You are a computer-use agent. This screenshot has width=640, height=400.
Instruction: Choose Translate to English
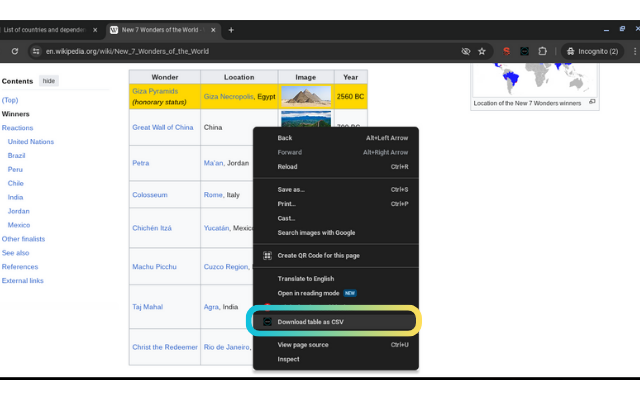[x=336, y=279]
